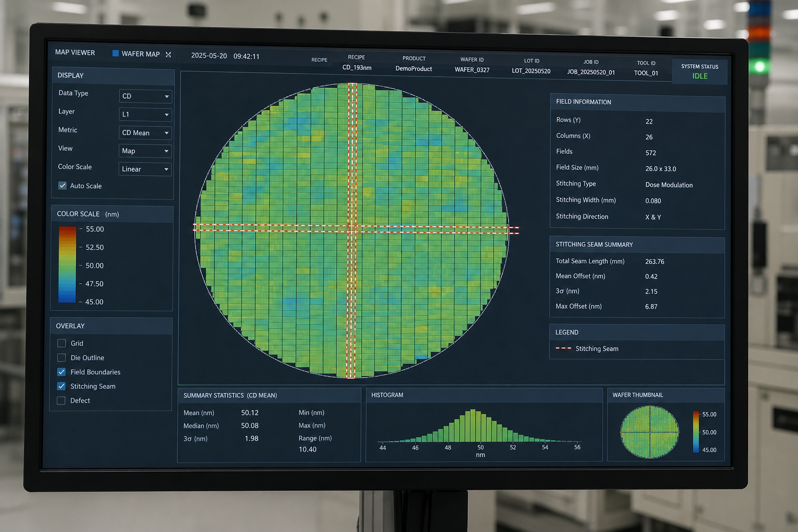Toggle the Stitching Seam overlay checkbox
The width and height of the screenshot is (798, 532).
coord(61,386)
